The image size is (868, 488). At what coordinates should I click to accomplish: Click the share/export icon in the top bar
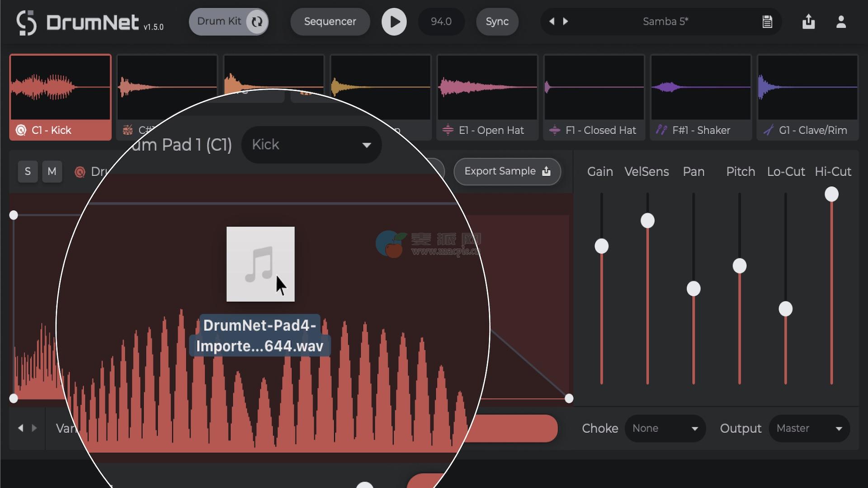[x=808, y=22]
